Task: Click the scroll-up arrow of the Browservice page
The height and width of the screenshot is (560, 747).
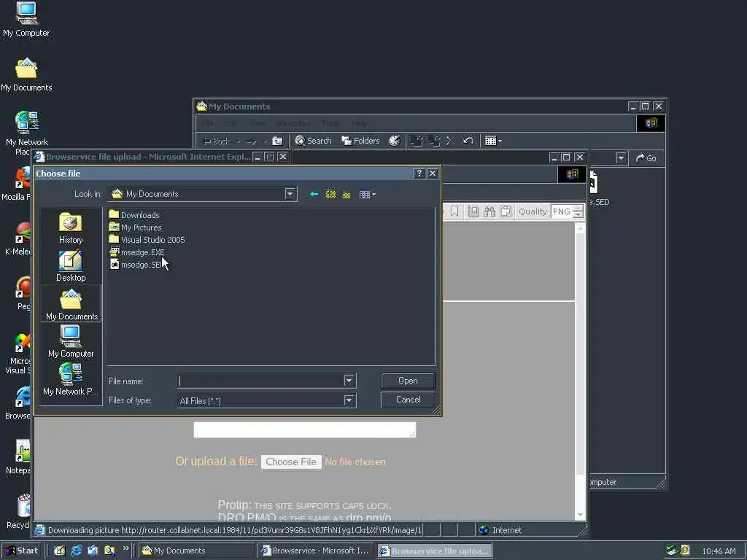Action: [580, 228]
